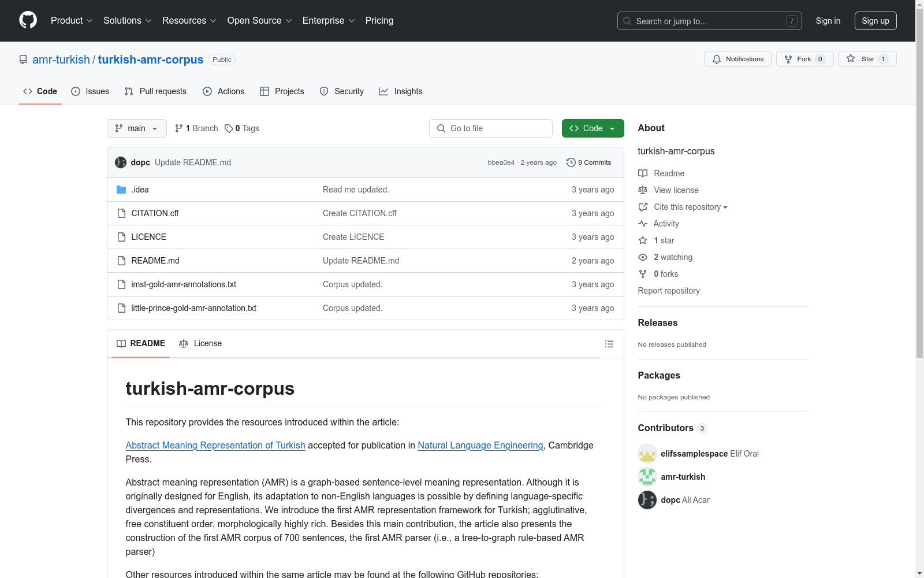Open Natural Language Engineering link
The image size is (924, 578).
(x=480, y=445)
